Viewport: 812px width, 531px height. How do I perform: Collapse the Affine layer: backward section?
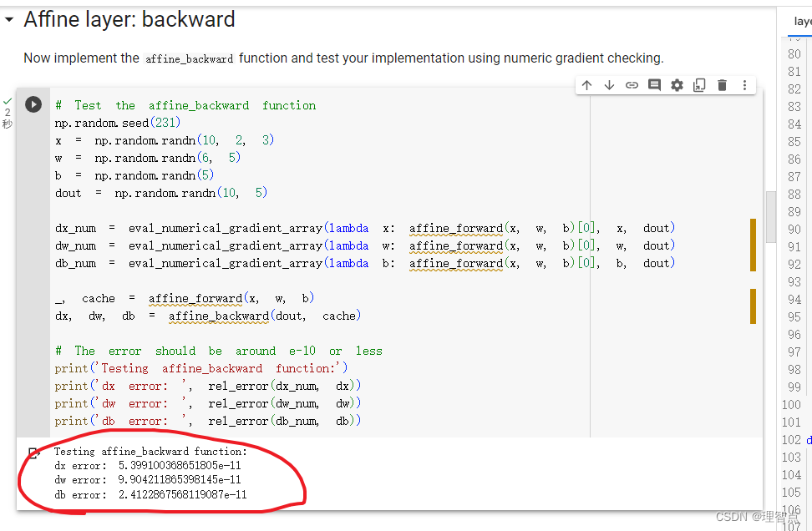point(9,20)
